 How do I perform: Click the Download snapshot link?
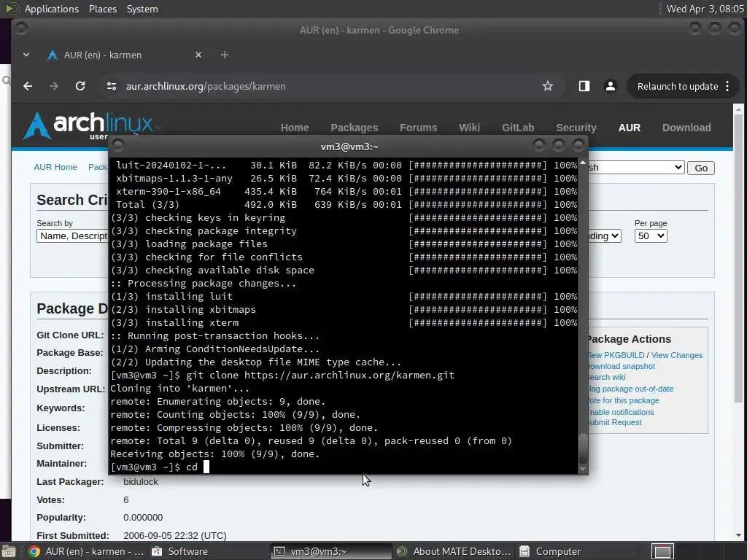pos(622,366)
